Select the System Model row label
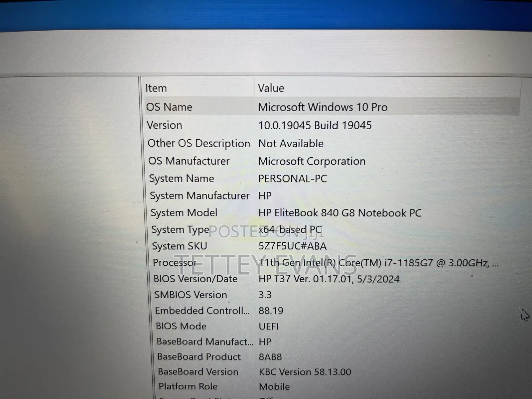532x399 pixels. coord(184,212)
